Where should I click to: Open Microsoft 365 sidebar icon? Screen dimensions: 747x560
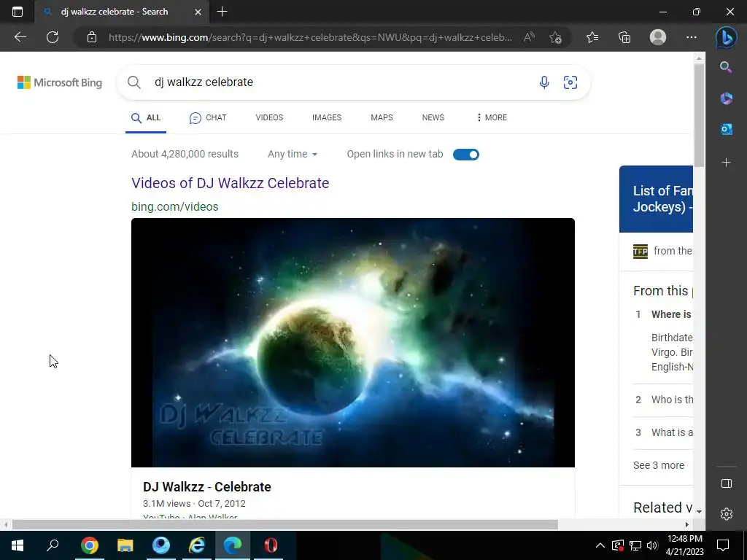click(726, 98)
